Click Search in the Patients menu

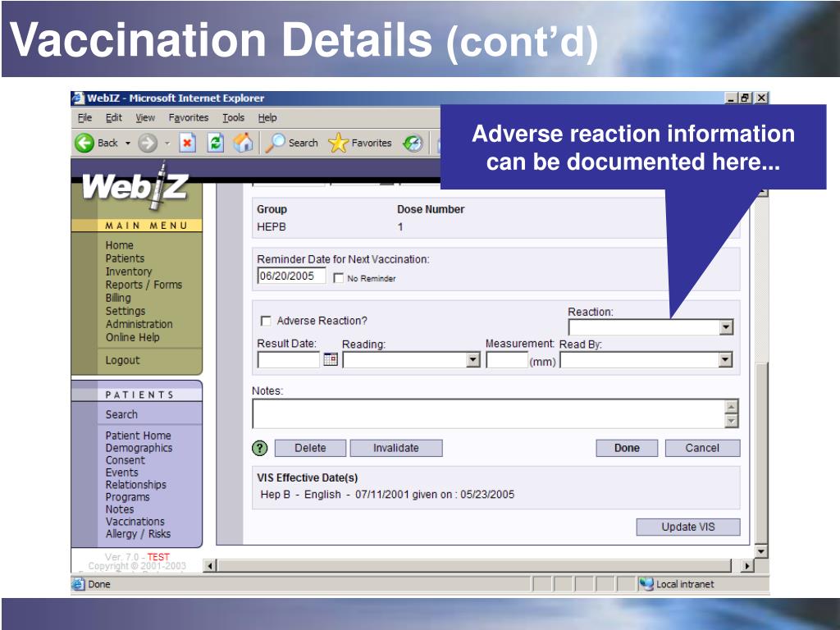(x=121, y=414)
